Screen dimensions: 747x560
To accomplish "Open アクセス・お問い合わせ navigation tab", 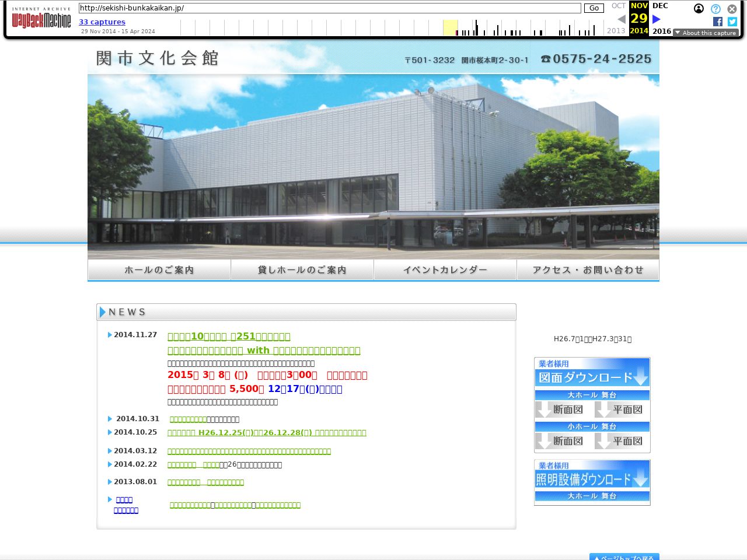I will click(x=588, y=270).
